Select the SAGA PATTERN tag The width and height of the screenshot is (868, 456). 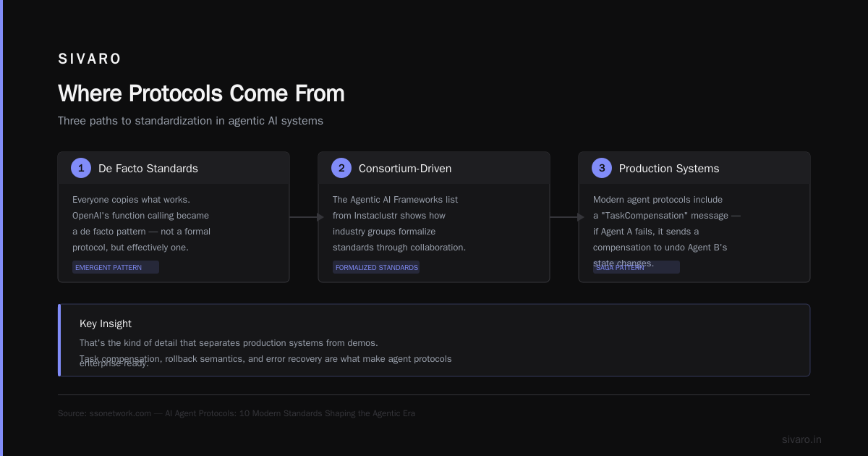[x=637, y=267]
